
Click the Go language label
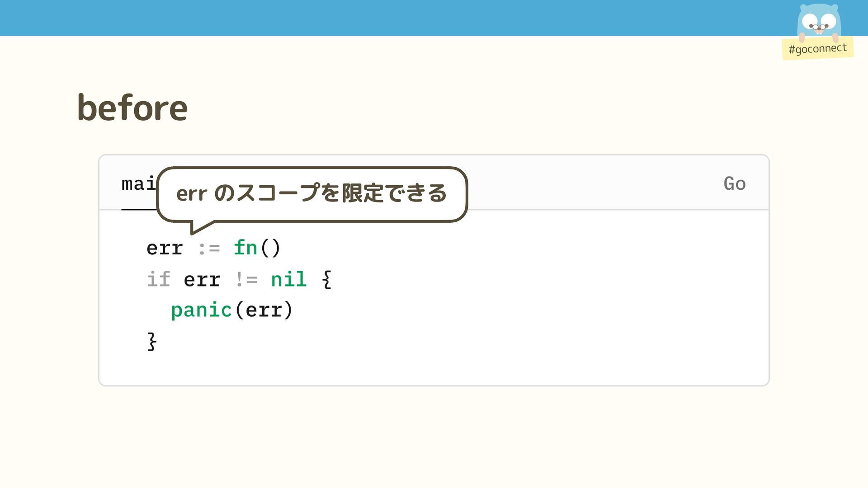coord(734,184)
